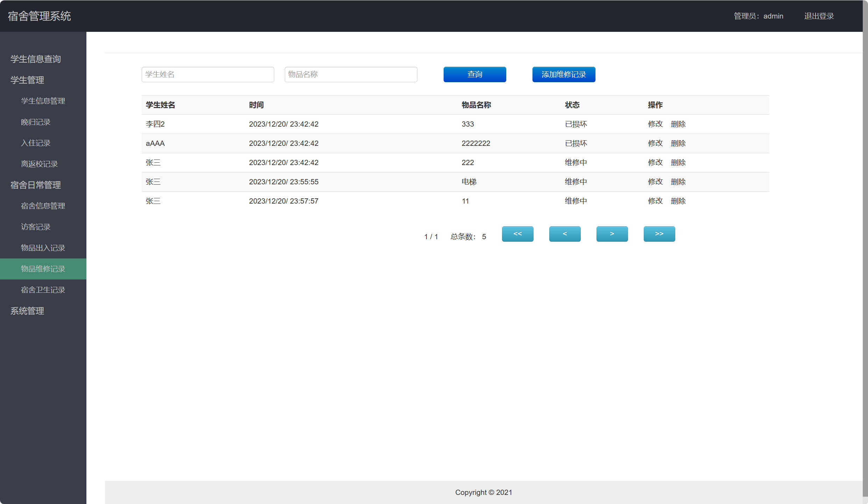The height and width of the screenshot is (504, 868).
Task: Go to next page with > button
Action: (612, 234)
